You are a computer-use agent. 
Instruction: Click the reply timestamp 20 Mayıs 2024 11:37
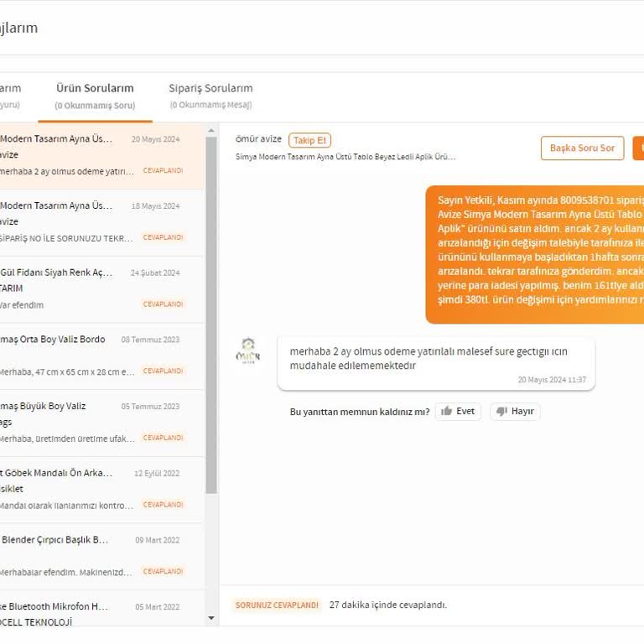tap(552, 380)
